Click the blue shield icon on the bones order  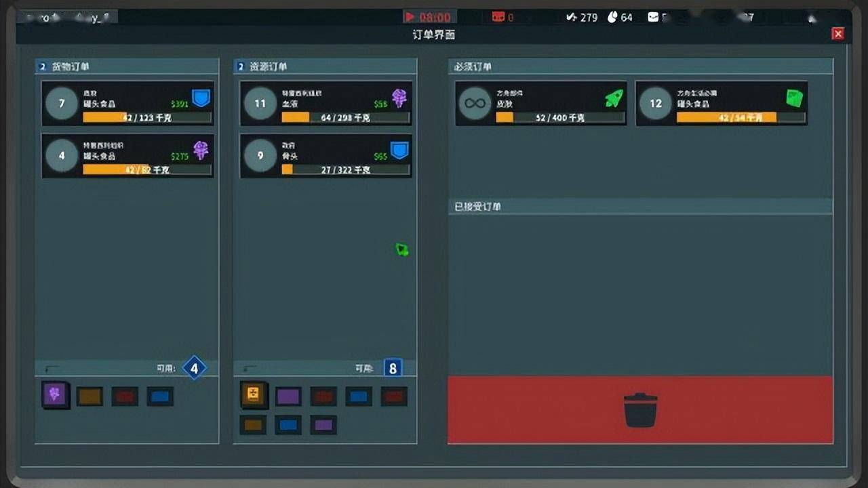pyautogui.click(x=399, y=150)
